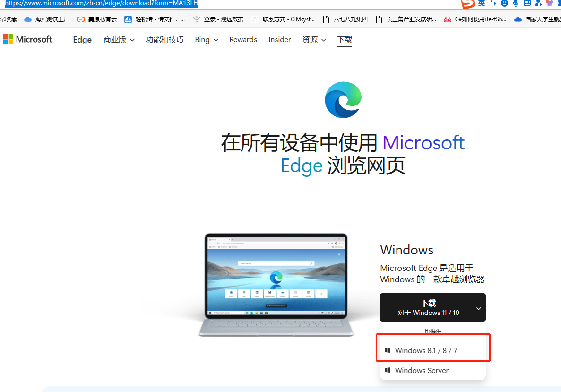Click the large Edge browser logo

(x=343, y=100)
